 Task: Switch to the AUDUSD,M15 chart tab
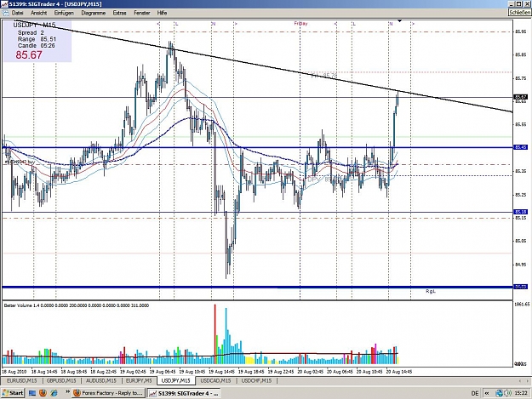tap(101, 380)
